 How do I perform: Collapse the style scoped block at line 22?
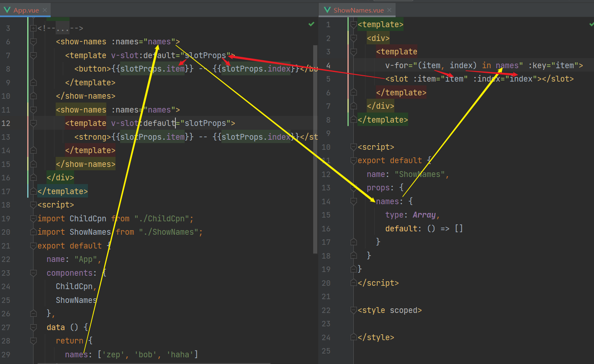tap(353, 310)
